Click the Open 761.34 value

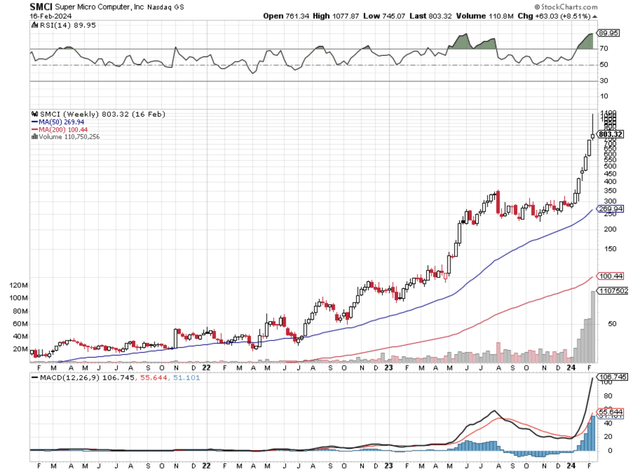point(286,16)
